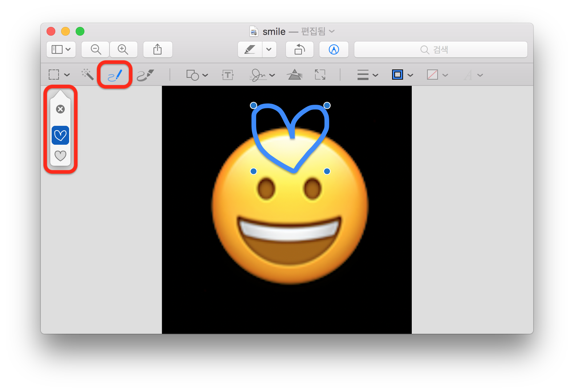
Task: Expand the border color dropdown chevron
Action: [410, 75]
